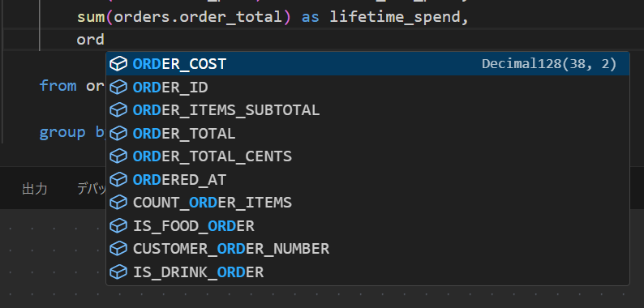Click the field icon next to ORDER_ID
The width and height of the screenshot is (644, 308).
[x=118, y=87]
